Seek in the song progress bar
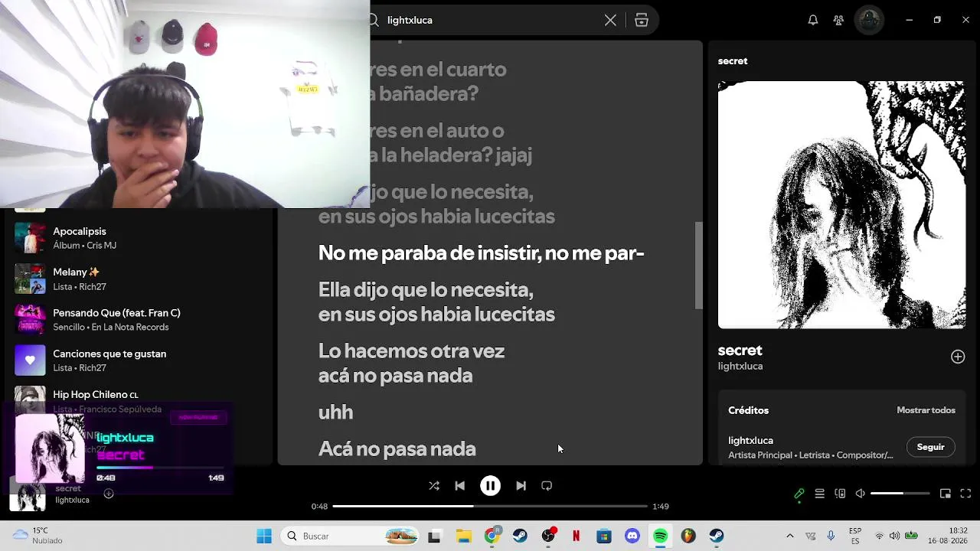Screen dimensions: 980x551 490,506
